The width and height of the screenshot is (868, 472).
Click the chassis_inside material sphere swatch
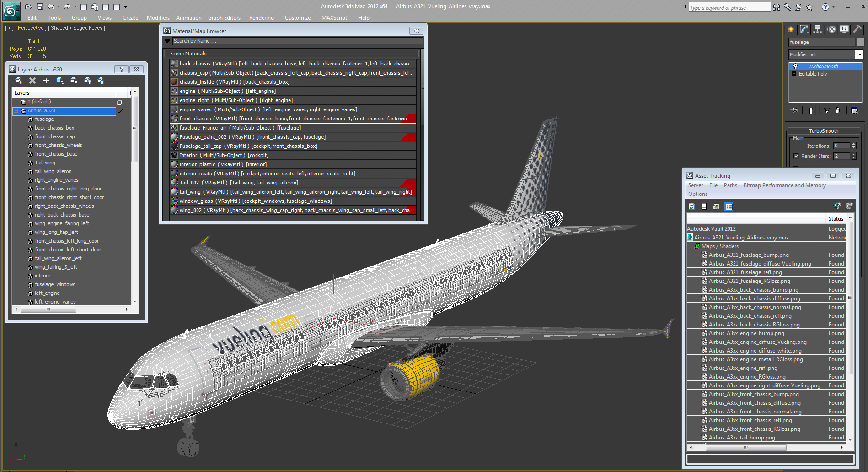click(x=174, y=82)
